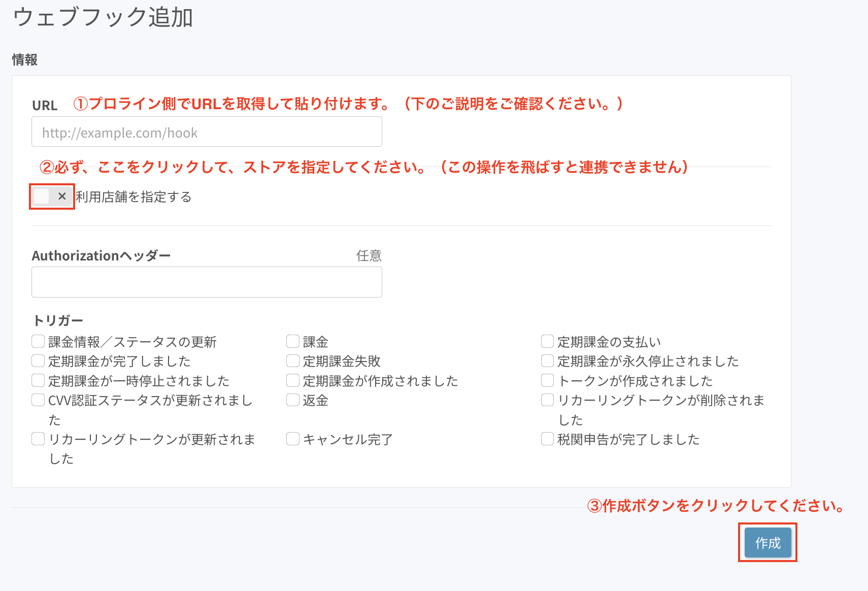868x591 pixels.
Task: Check CVV認証ステータスが更新されました checkbox
Action: 38,400
